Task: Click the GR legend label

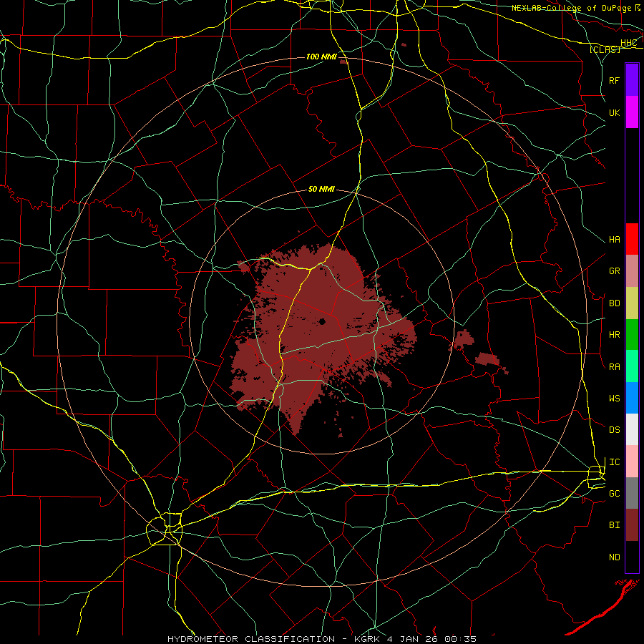Action: 614,271
